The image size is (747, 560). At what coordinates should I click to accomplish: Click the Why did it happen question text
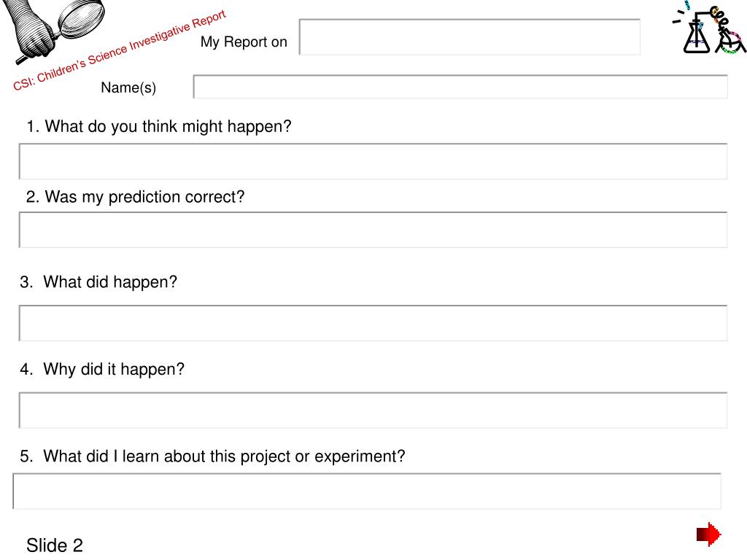(x=102, y=369)
